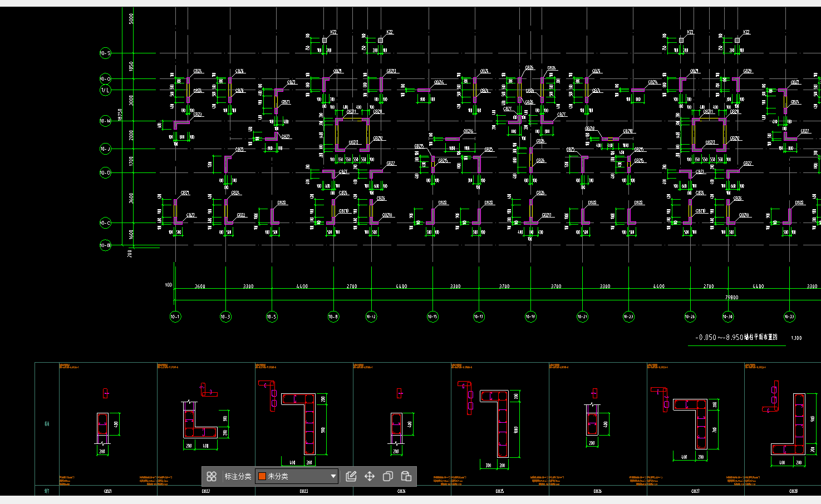Select the 10-D row axis bubble
The width and height of the screenshot is (821, 504).
click(105, 173)
